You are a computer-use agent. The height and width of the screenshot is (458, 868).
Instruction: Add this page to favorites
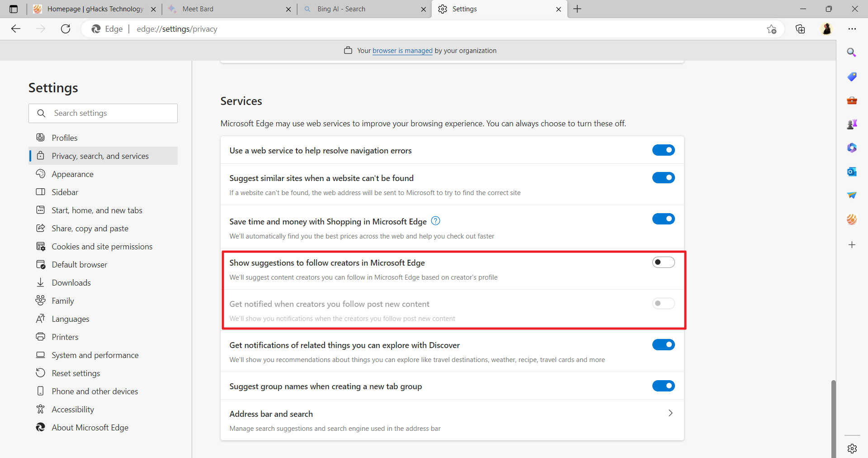coord(771,29)
